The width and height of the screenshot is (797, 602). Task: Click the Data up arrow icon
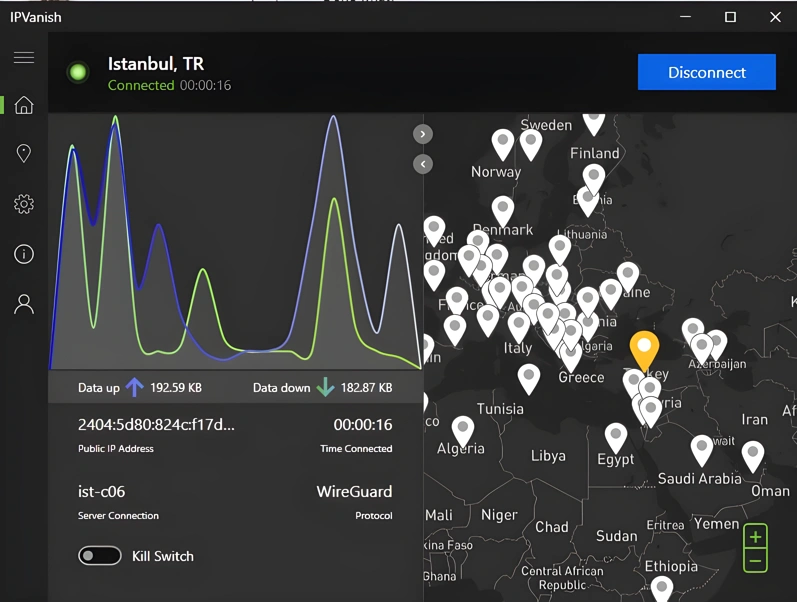click(135, 387)
